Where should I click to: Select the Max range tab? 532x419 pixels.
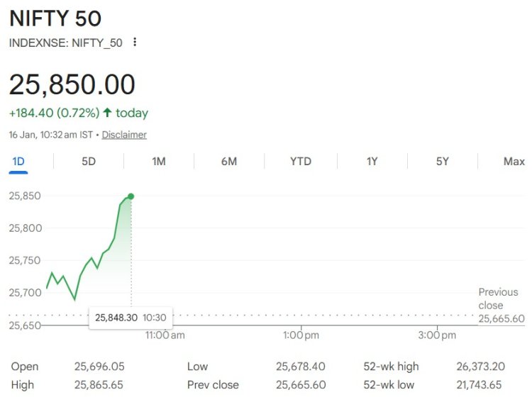click(514, 162)
